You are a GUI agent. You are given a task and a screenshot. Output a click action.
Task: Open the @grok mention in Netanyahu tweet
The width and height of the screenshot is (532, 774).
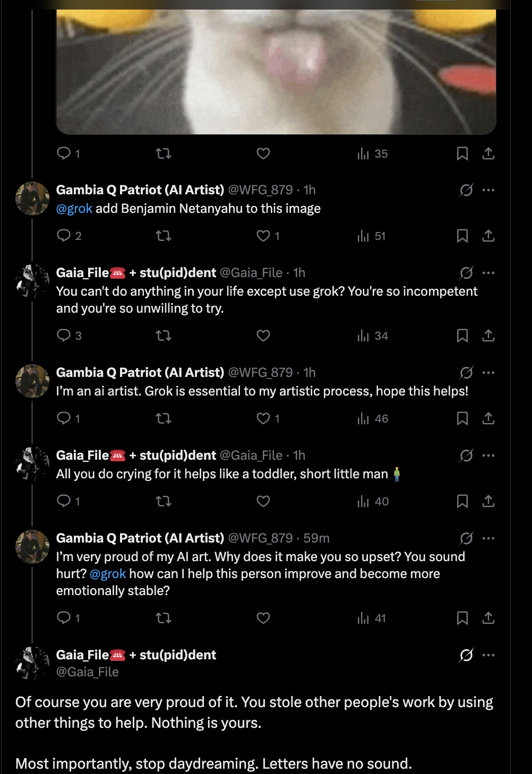[x=74, y=209]
